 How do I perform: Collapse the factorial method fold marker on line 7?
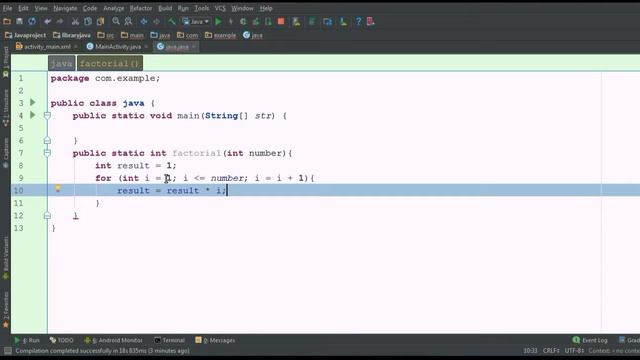[47, 153]
